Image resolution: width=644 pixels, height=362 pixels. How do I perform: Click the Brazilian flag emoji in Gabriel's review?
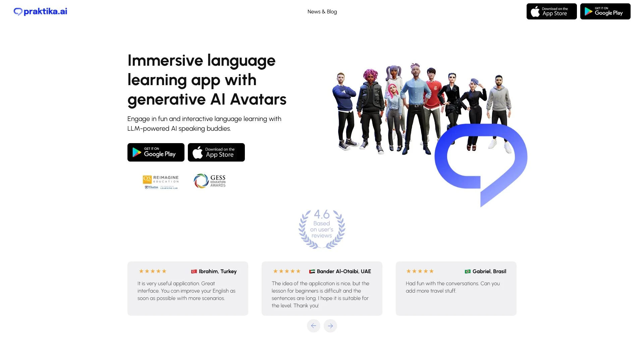pos(468,271)
